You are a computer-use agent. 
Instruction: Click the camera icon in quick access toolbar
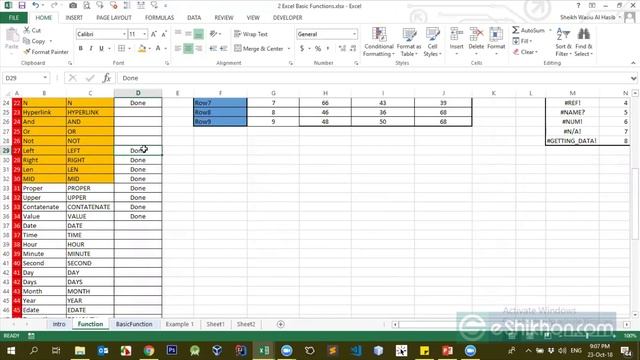[73, 6]
